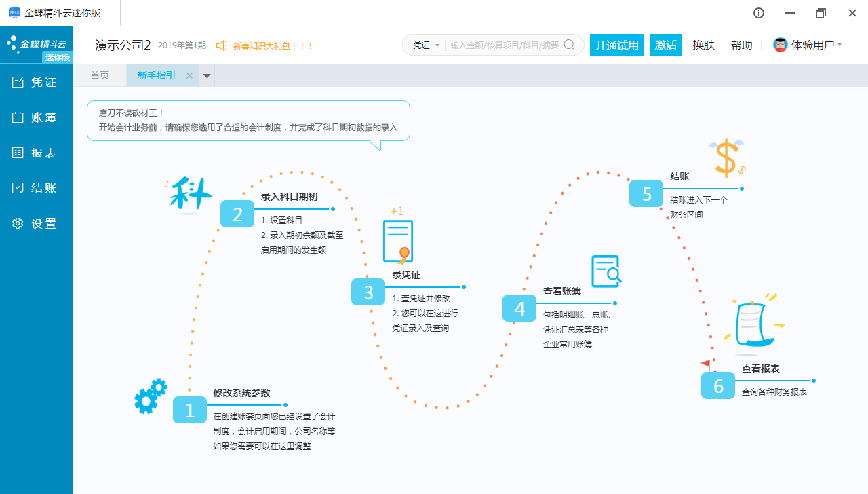The image size is (868, 494).
Task: Click the info icon in title bar
Action: [759, 13]
